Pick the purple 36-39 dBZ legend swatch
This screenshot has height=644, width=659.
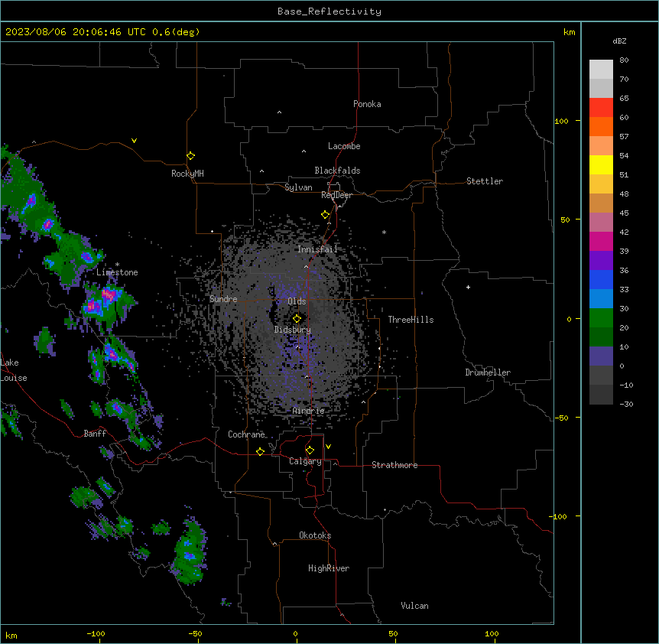(x=601, y=261)
